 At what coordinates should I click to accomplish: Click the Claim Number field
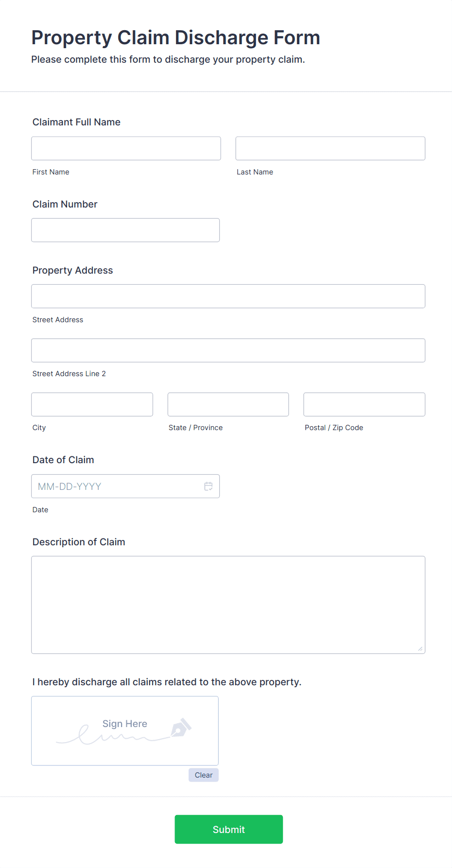(x=125, y=230)
